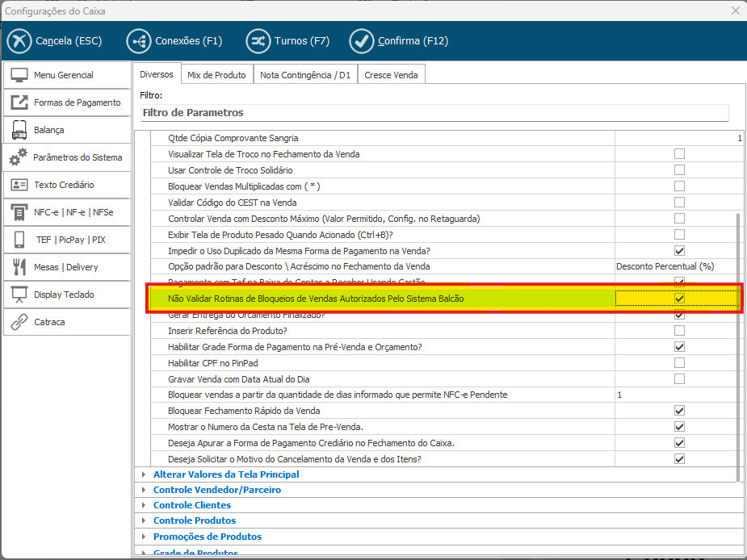
Task: Focus the Filtro de Parametros input field
Action: [x=434, y=113]
